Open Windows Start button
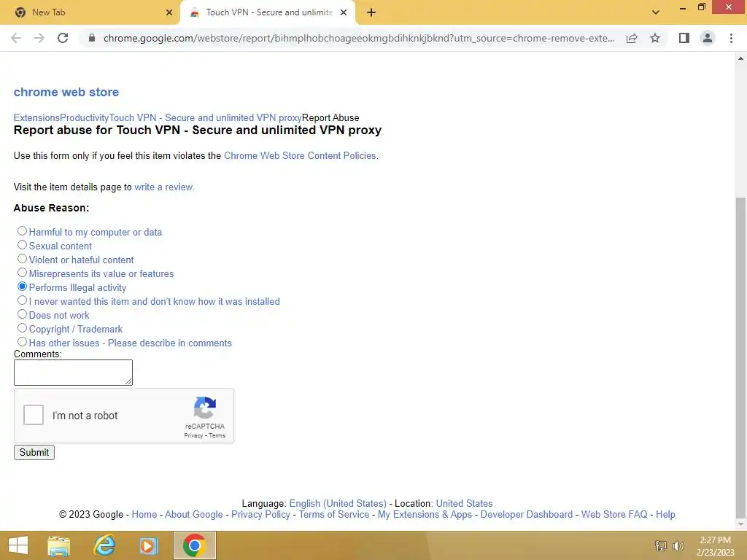Screen dimensions: 747x560 (18, 545)
